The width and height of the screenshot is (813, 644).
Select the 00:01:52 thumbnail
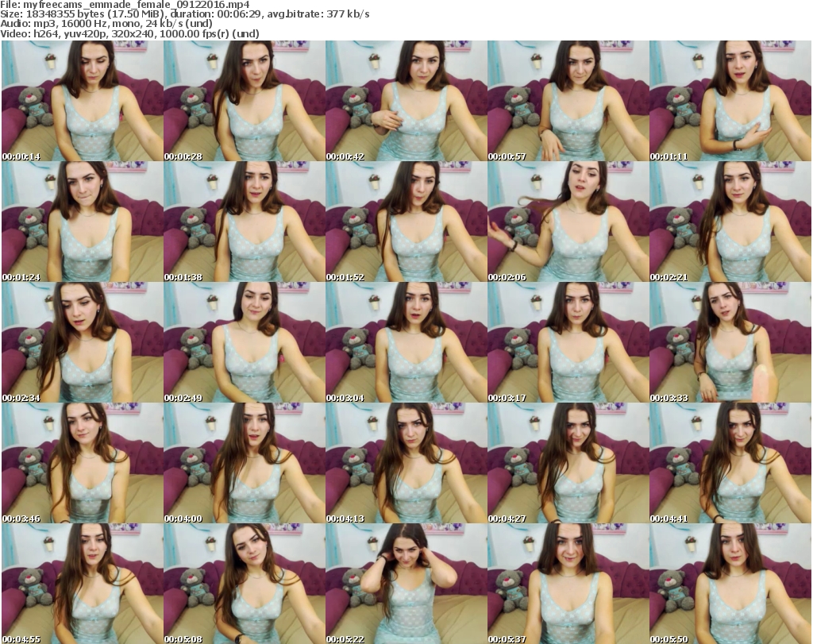[405, 222]
